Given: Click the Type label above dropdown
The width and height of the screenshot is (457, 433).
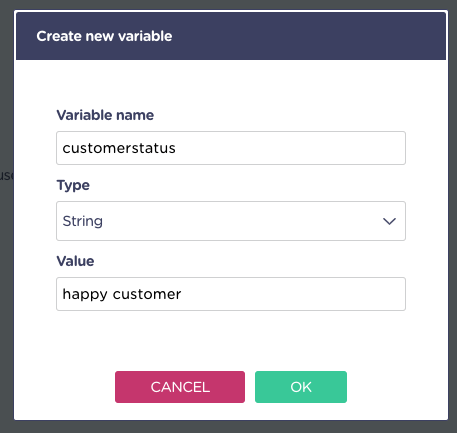Looking at the screenshot, I should coord(73,185).
